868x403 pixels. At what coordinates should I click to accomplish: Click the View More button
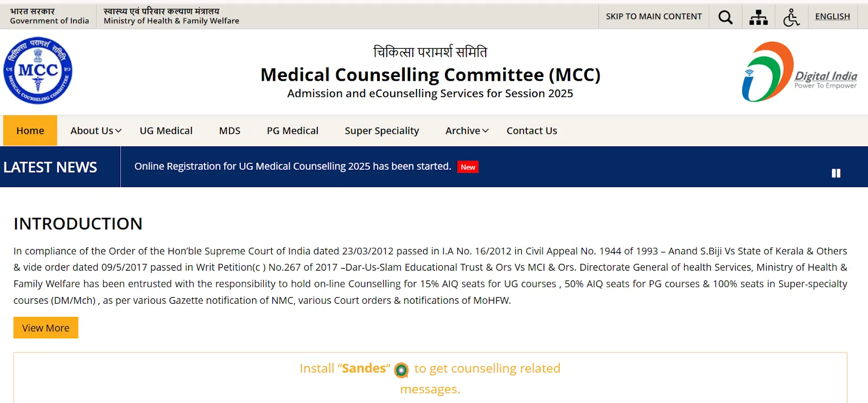coord(46,328)
